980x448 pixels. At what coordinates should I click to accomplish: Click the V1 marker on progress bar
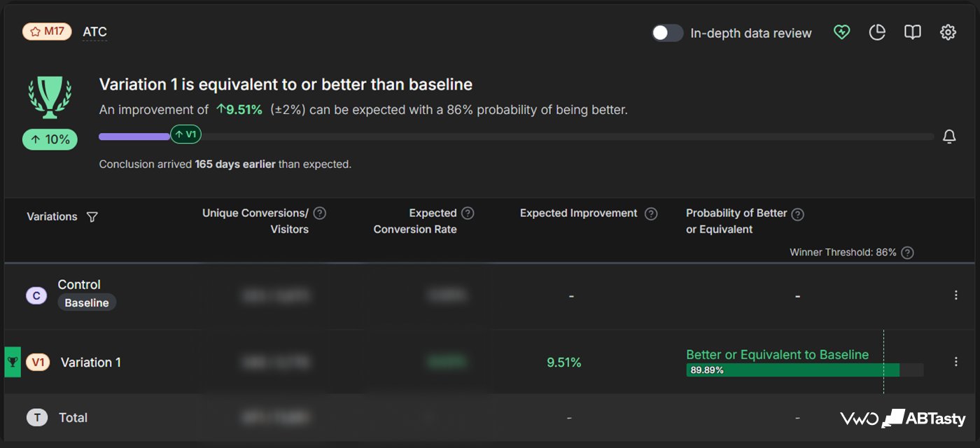tap(185, 134)
